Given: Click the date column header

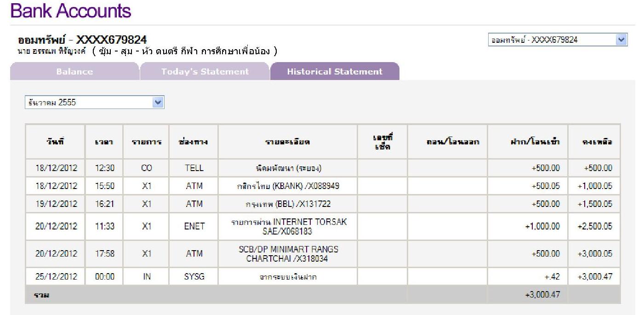Looking at the screenshot, I should coord(55,142).
